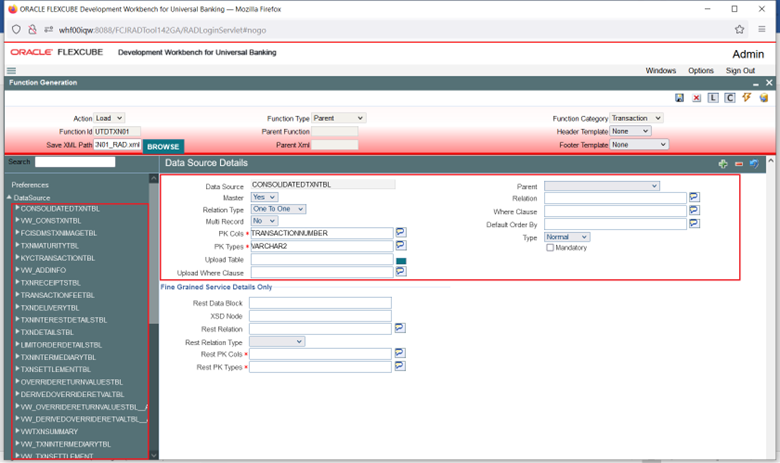Click the XSD Node field
Viewport: 780px width, 463px height.
(x=320, y=316)
